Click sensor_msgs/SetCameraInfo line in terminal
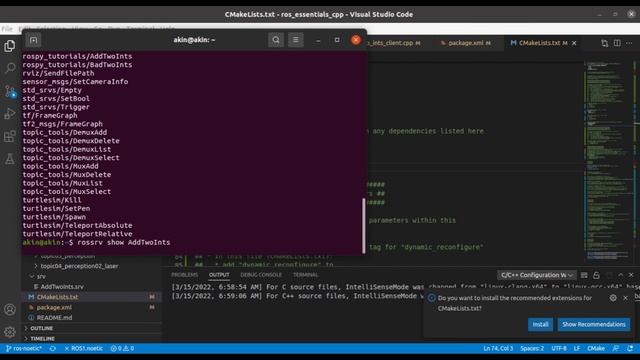640x360 pixels. (75, 82)
